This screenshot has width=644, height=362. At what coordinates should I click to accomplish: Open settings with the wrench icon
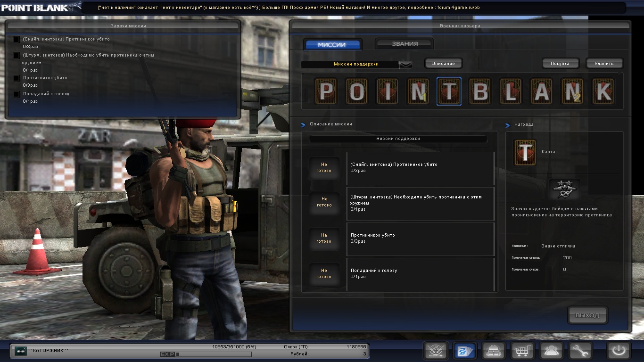click(580, 351)
